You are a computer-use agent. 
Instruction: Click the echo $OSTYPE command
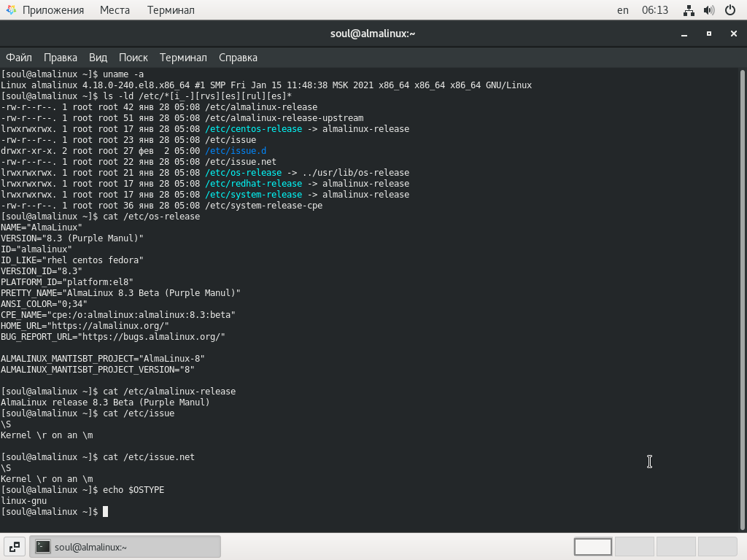133,490
